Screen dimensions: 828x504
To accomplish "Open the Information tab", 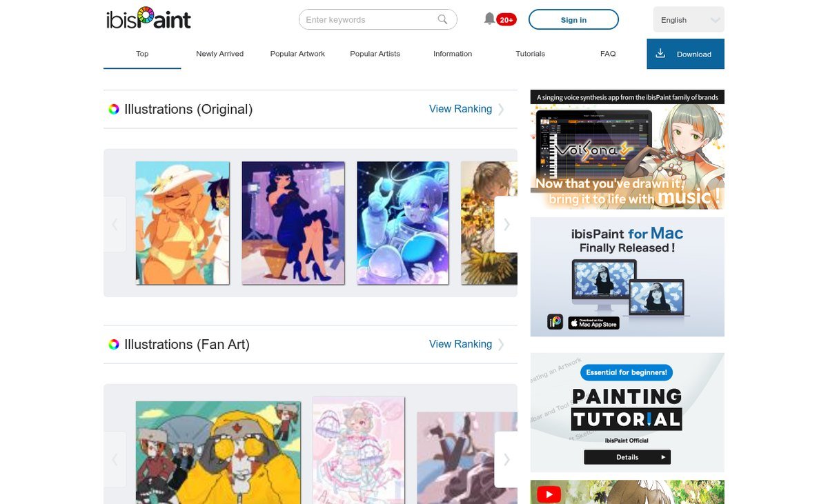I will (453, 54).
